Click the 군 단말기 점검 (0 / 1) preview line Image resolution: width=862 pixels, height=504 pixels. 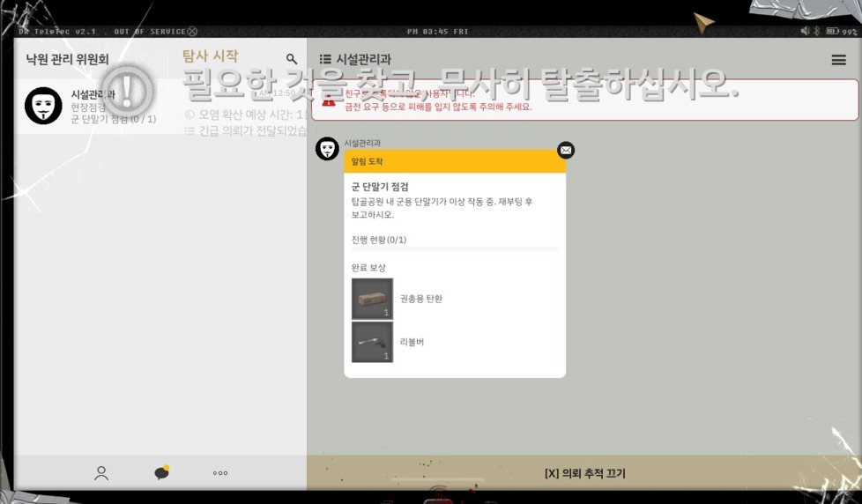(x=113, y=119)
